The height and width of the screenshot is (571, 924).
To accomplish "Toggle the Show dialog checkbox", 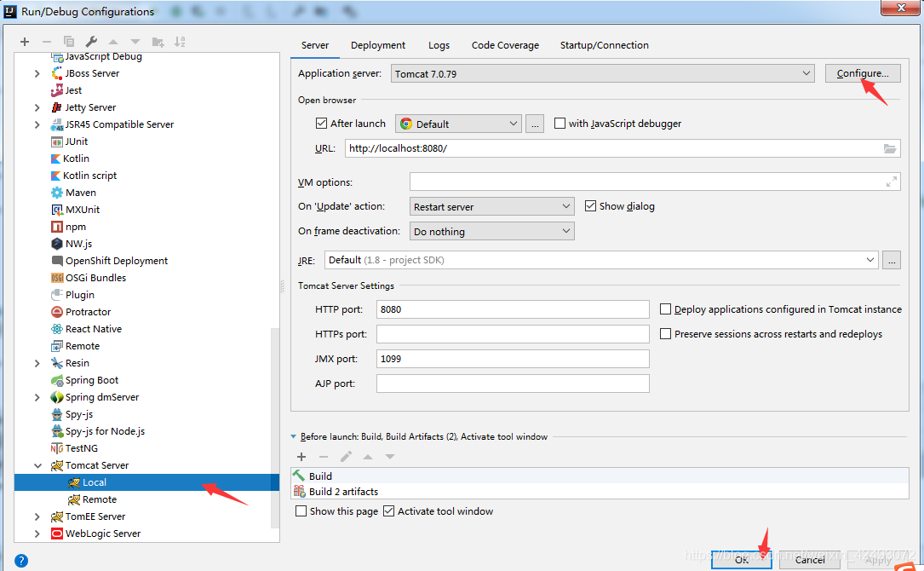I will point(590,206).
